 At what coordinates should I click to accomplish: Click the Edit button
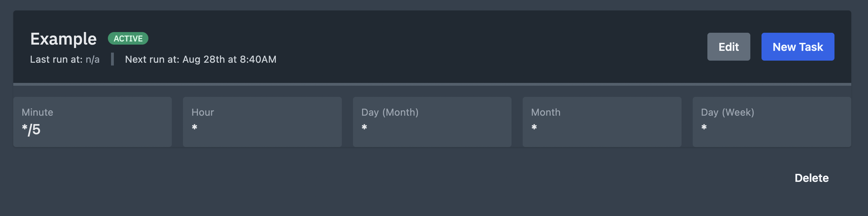(x=728, y=46)
